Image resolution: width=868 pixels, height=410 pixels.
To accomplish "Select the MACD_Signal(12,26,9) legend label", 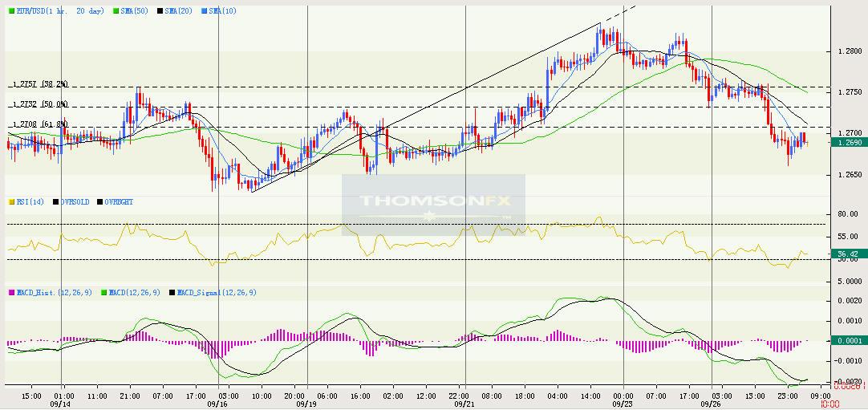I will [x=217, y=292].
